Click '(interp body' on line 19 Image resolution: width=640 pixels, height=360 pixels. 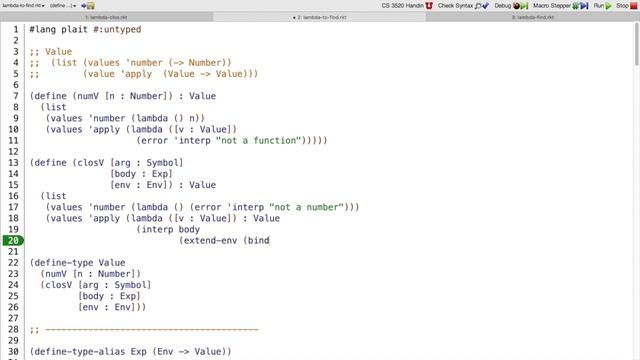click(x=168, y=229)
